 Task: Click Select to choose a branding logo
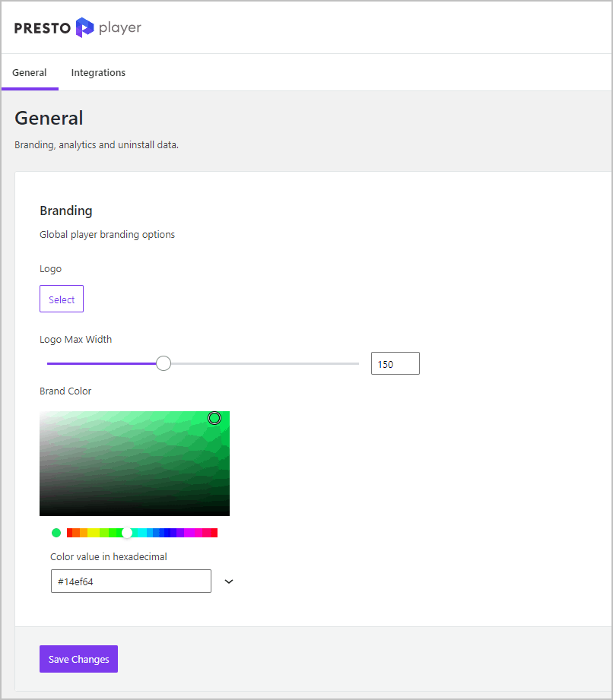point(61,298)
